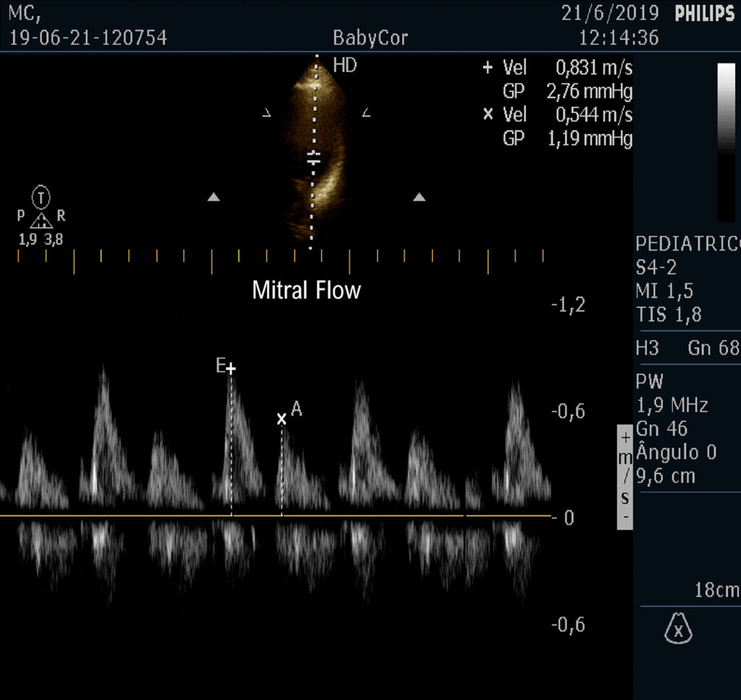Image resolution: width=741 pixels, height=700 pixels.
Task: Click the PEDIATRIC preset label
Action: tap(688, 244)
